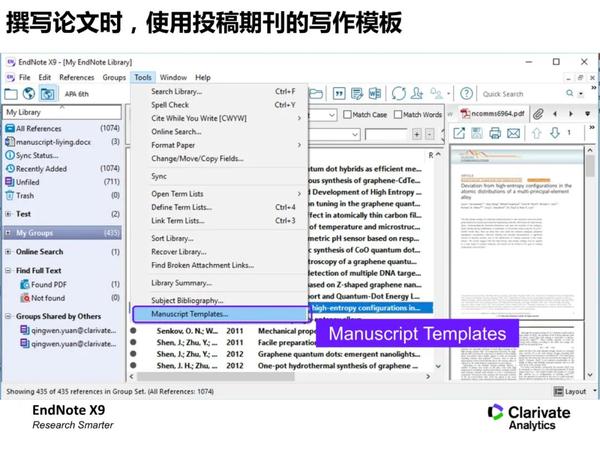Open PDF in external viewer icon
The height and width of the screenshot is (450, 600).
pyautogui.click(x=459, y=133)
